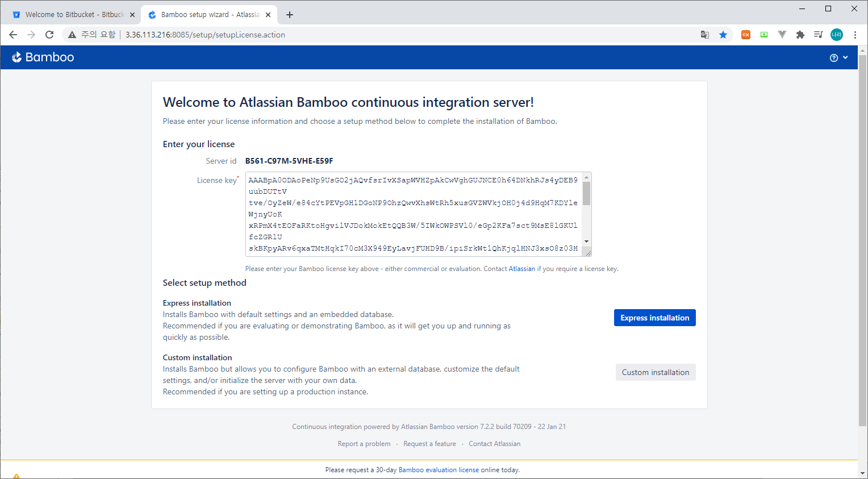Select the Bamboo setup wizard tab

coord(209,15)
